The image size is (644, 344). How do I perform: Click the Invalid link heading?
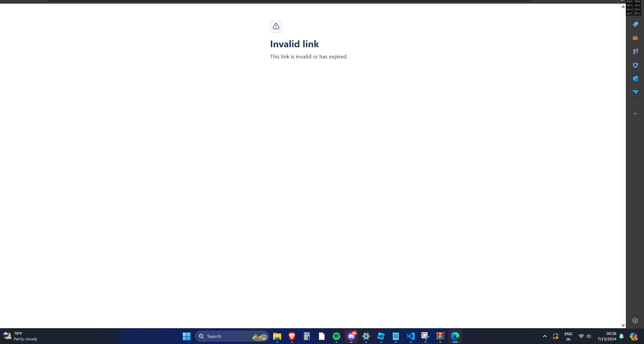(x=294, y=44)
